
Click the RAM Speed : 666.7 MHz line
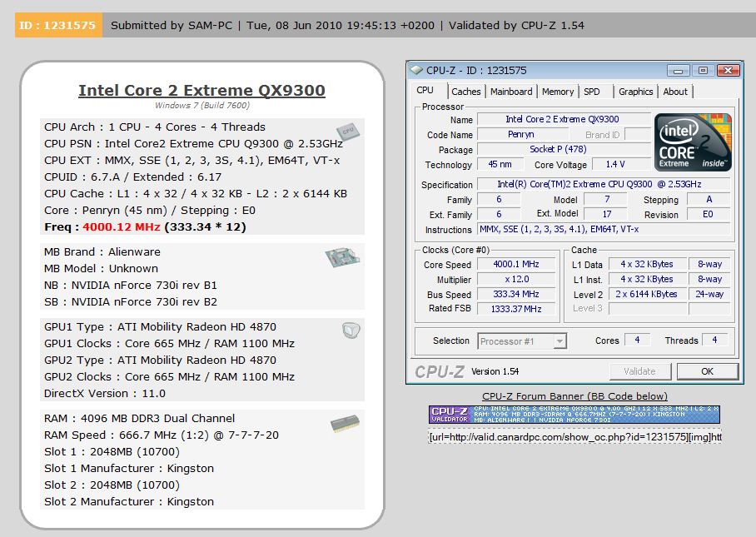point(162,435)
